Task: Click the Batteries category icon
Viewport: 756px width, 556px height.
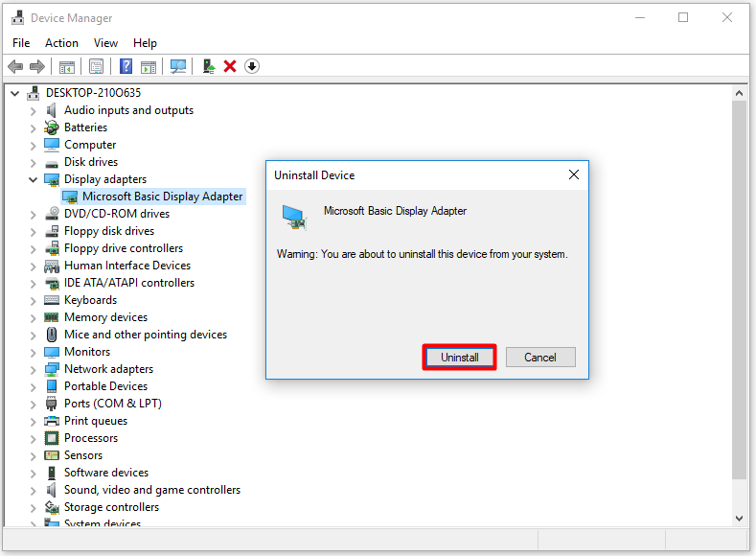Action: coord(51,127)
